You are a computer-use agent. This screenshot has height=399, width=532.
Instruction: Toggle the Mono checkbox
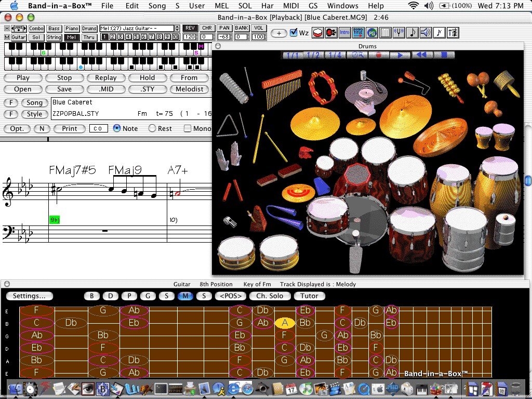pos(187,128)
